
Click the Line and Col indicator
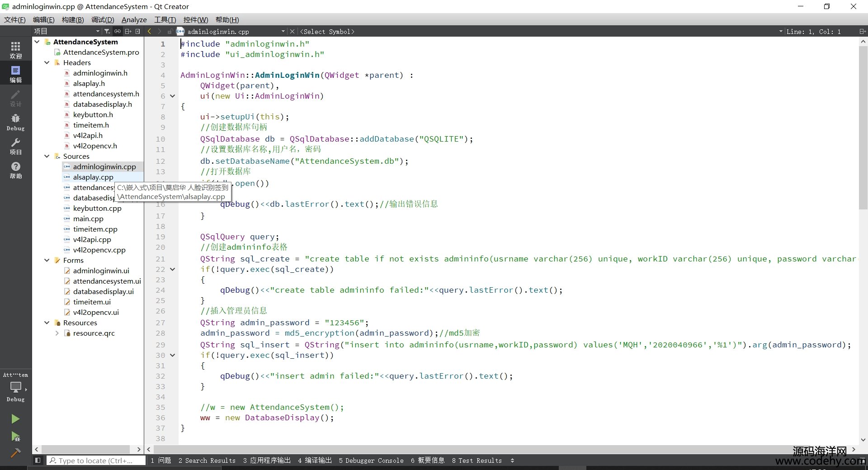pyautogui.click(x=813, y=31)
